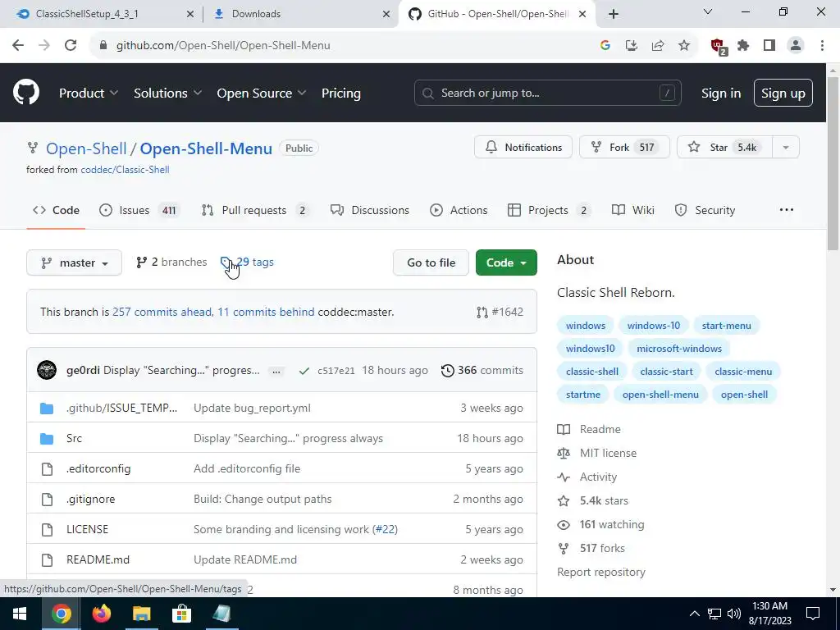Open the Projects tab
Viewport: 840px width, 630px height.
tap(549, 211)
